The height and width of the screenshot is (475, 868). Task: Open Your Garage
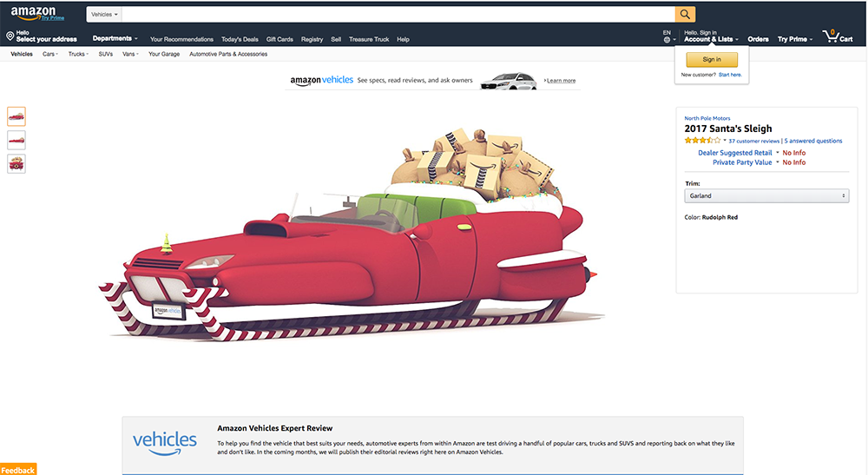tap(164, 54)
